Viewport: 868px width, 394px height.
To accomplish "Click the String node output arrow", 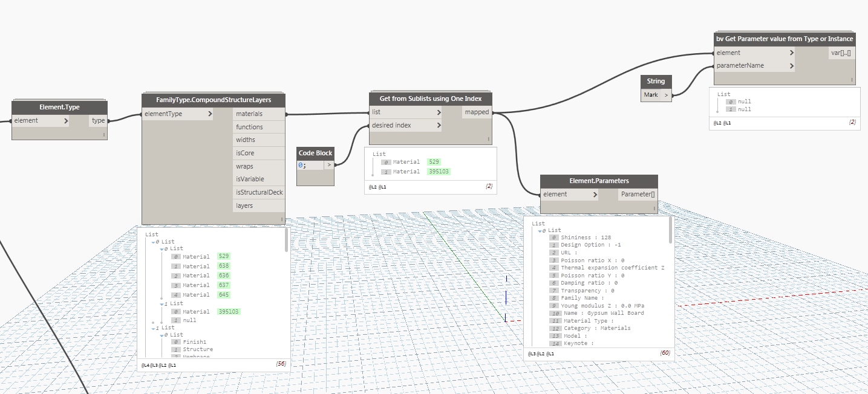I will click(x=666, y=95).
